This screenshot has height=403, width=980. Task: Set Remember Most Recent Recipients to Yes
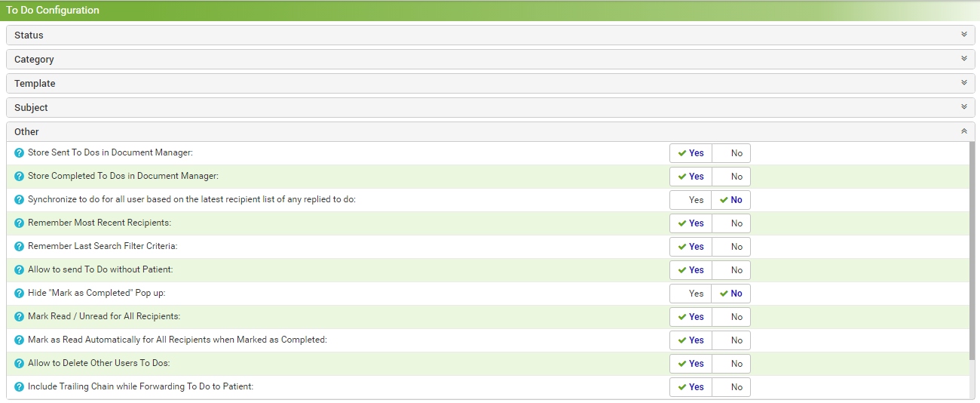(x=691, y=223)
